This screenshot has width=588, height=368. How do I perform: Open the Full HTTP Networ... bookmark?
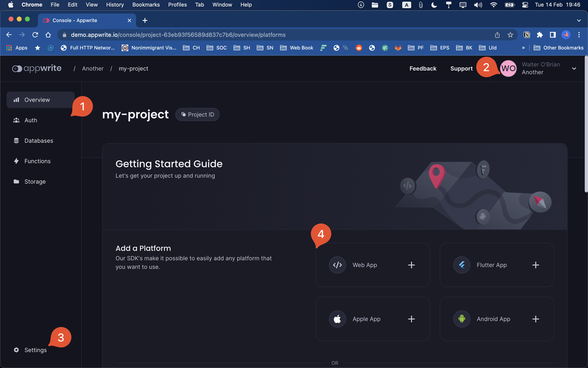[88, 48]
